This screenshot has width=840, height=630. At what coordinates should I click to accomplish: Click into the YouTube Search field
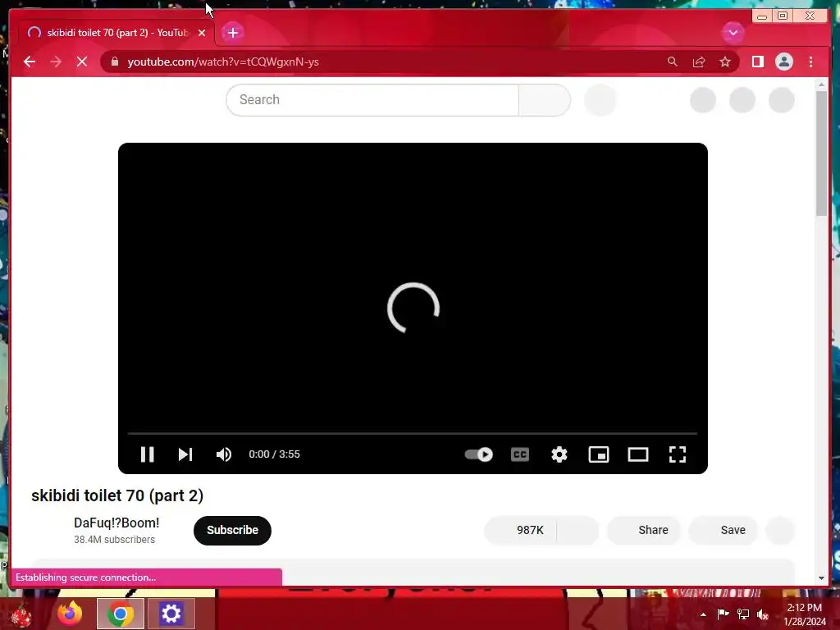coord(372,99)
